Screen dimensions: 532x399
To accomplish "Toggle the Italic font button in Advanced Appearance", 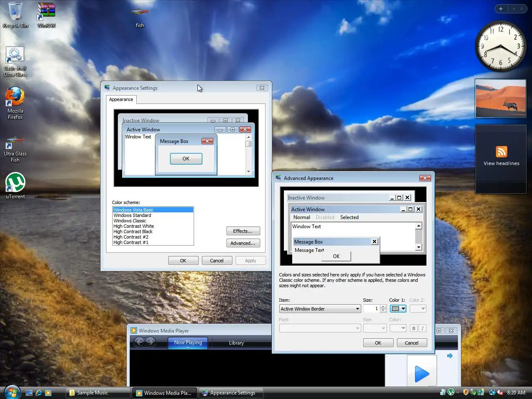I will tap(422, 328).
